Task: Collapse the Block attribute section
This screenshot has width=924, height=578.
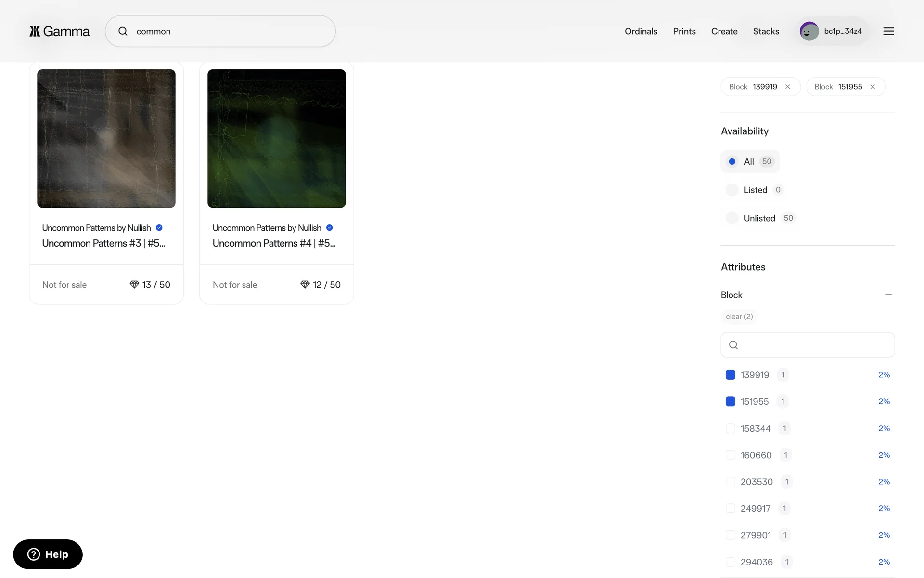Action: click(x=888, y=295)
